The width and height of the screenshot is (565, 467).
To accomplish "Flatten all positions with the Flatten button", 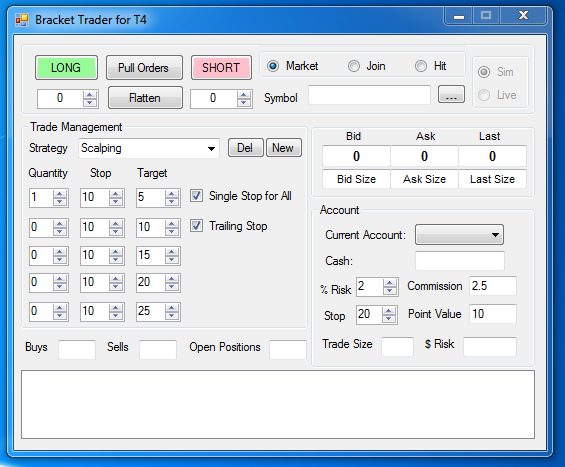I will pos(145,98).
